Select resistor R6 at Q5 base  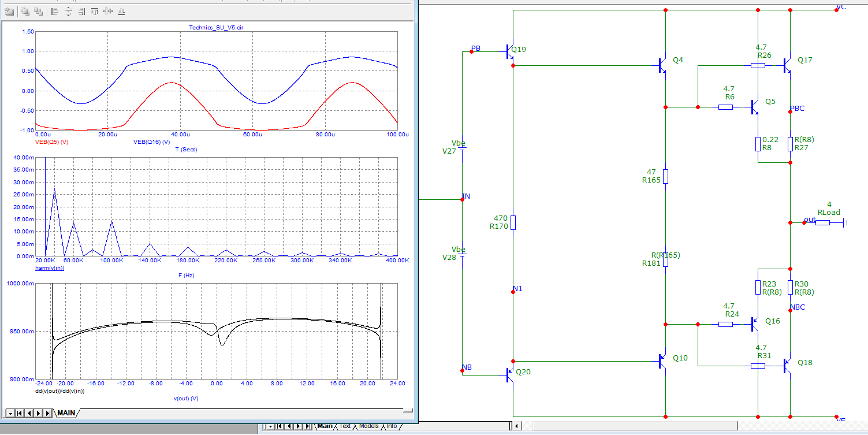coord(726,107)
